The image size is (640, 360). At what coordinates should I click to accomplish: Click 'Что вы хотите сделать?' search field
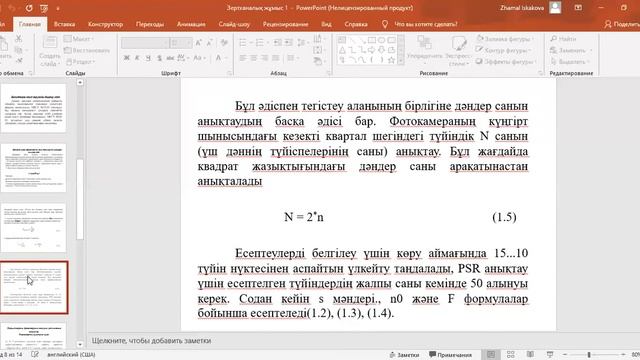(425, 24)
